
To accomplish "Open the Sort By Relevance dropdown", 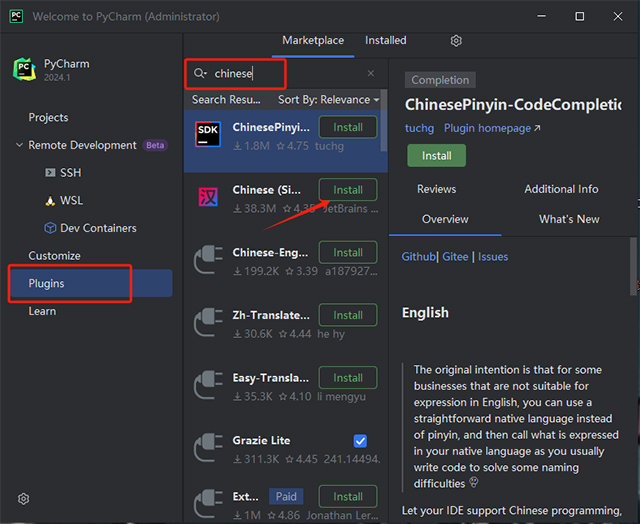I will click(328, 100).
